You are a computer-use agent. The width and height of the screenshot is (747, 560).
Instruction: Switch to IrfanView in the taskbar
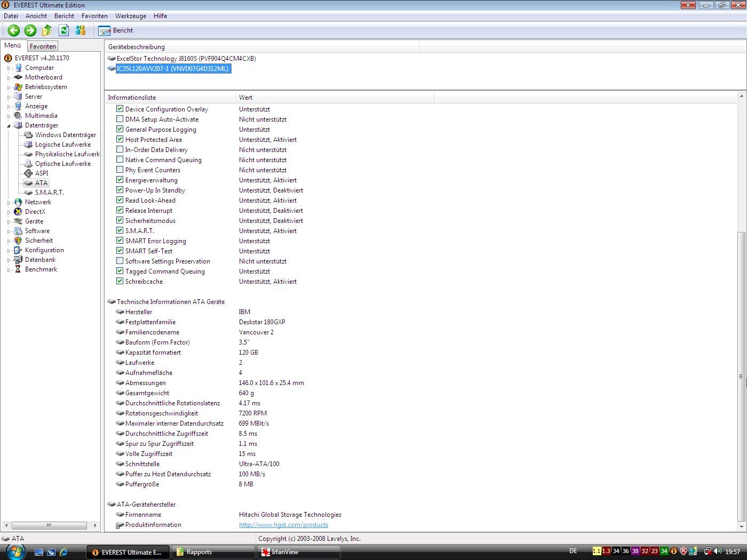click(x=298, y=552)
